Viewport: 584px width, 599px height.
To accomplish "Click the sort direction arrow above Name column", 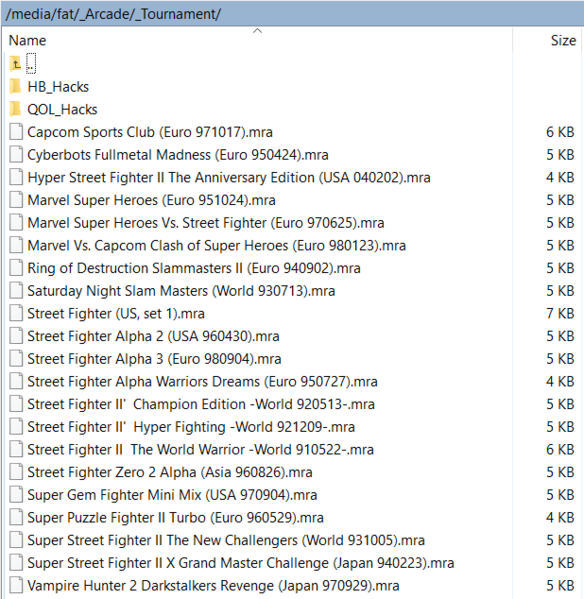I will click(x=257, y=31).
